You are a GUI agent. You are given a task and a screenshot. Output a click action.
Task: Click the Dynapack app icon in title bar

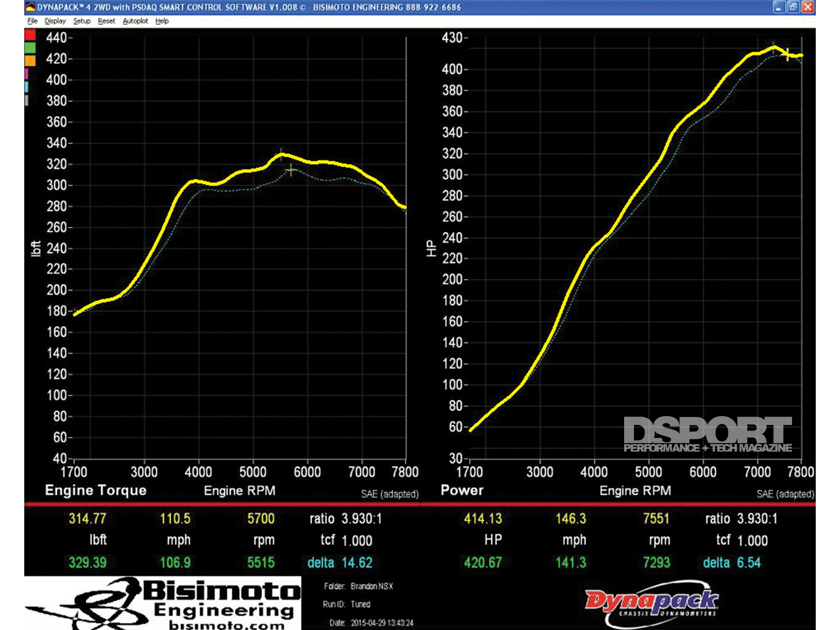31,7
